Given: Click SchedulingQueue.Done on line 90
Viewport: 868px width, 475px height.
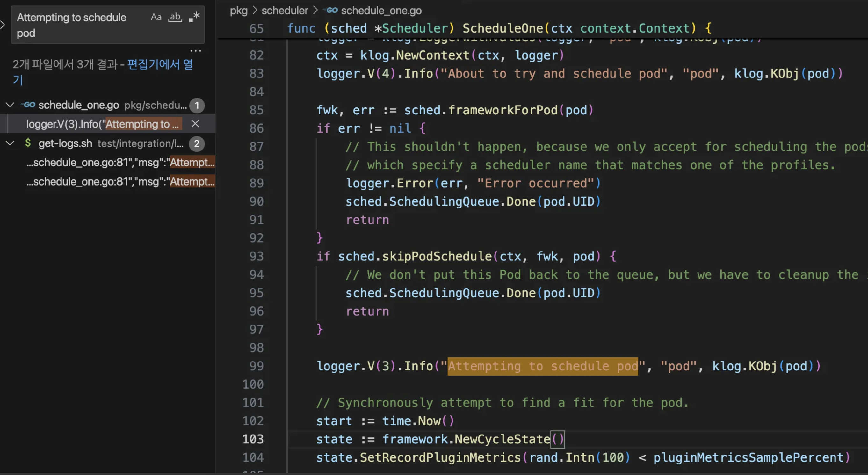Looking at the screenshot, I should [x=462, y=201].
